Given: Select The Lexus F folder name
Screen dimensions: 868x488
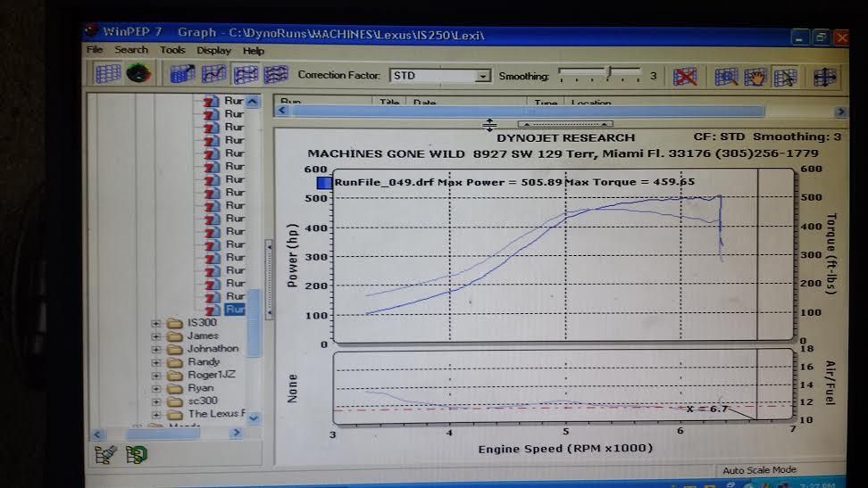Looking at the screenshot, I should (x=216, y=414).
